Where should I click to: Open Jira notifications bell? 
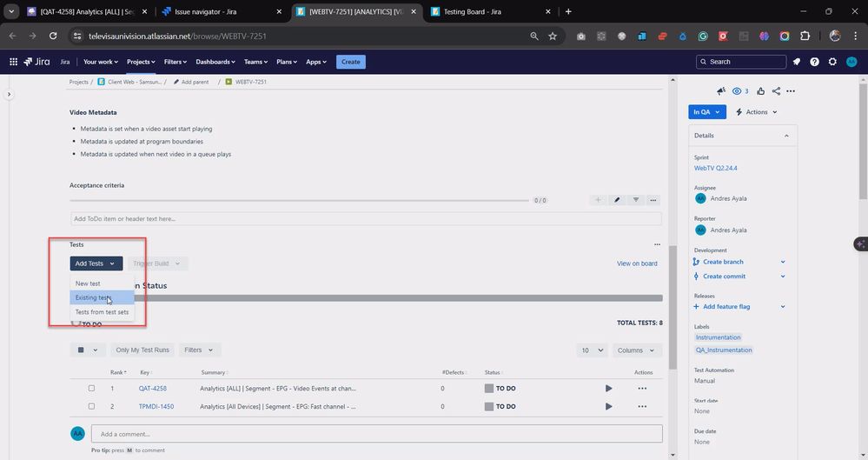pos(797,62)
